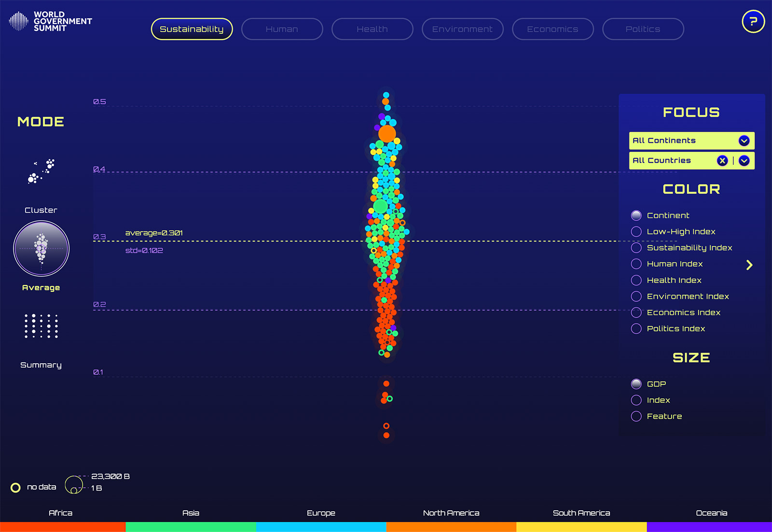Open the help question mark icon
The height and width of the screenshot is (532, 772).
[x=753, y=21]
